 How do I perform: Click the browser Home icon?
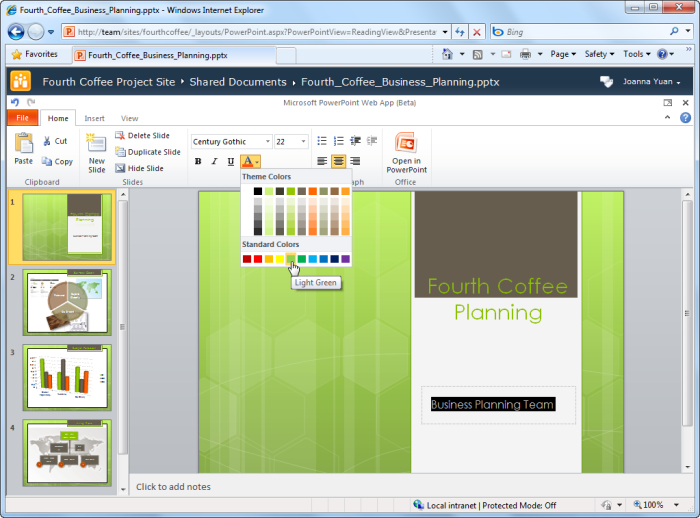(447, 54)
